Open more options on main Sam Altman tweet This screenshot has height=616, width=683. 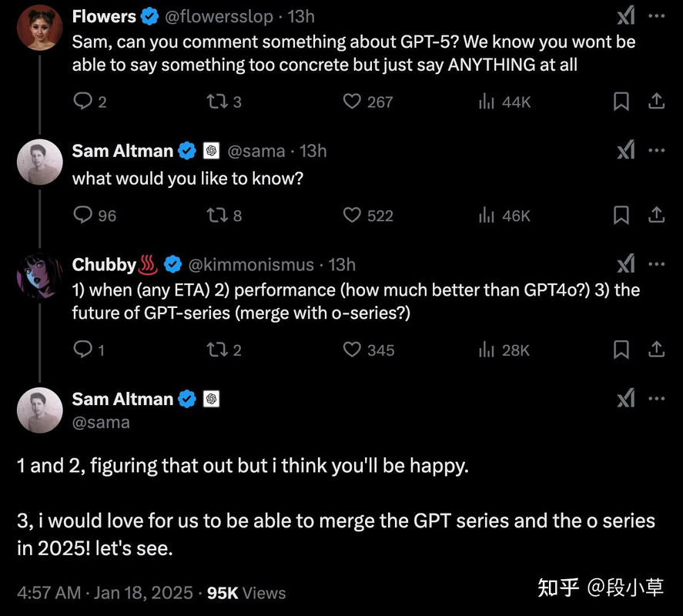656,399
